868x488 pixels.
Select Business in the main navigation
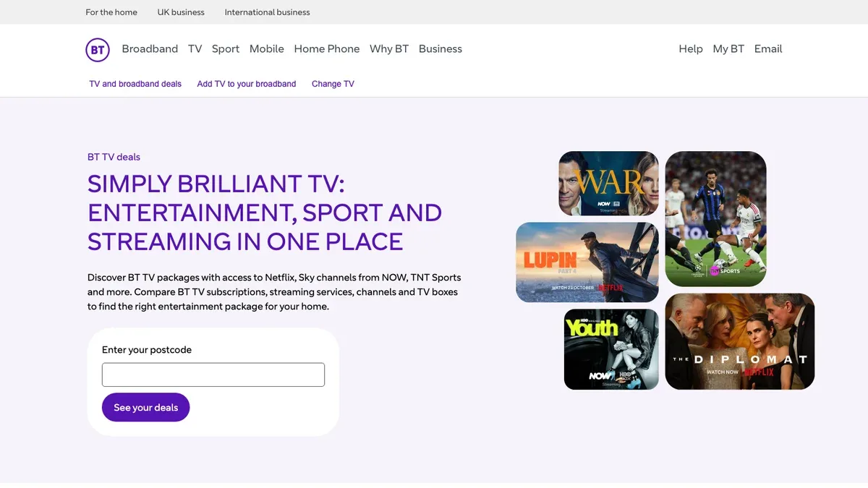click(441, 49)
